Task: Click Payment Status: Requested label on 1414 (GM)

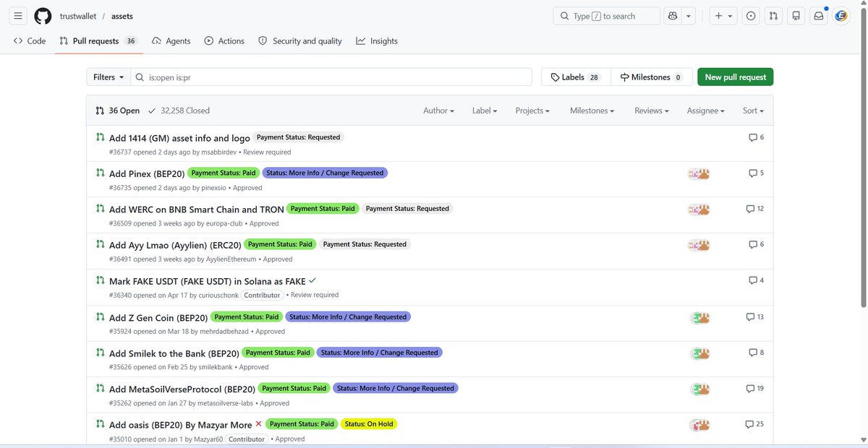Action: click(x=298, y=137)
